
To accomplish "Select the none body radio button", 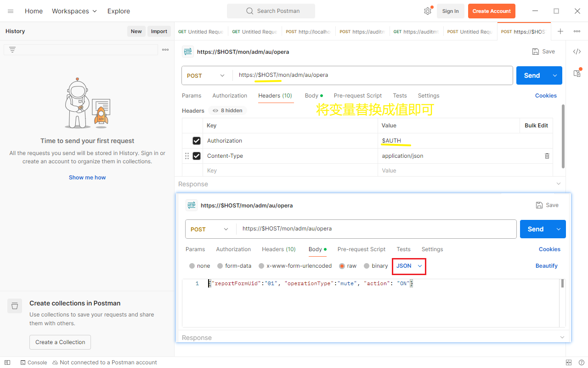I will pyautogui.click(x=192, y=266).
